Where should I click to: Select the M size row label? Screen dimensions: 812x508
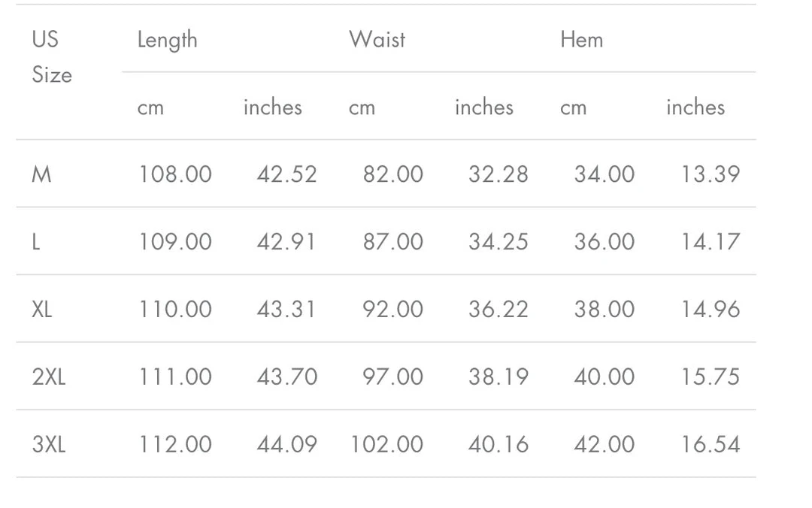click(x=41, y=174)
